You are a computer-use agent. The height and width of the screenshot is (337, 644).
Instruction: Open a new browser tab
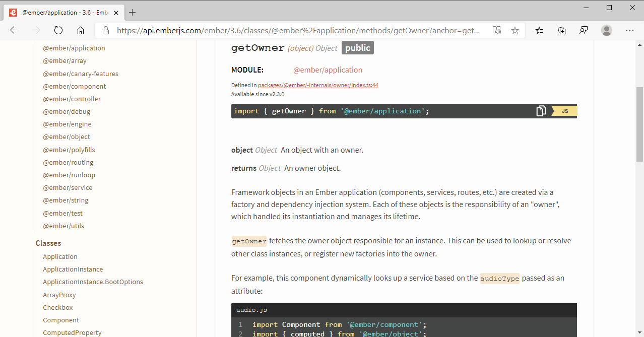(133, 12)
